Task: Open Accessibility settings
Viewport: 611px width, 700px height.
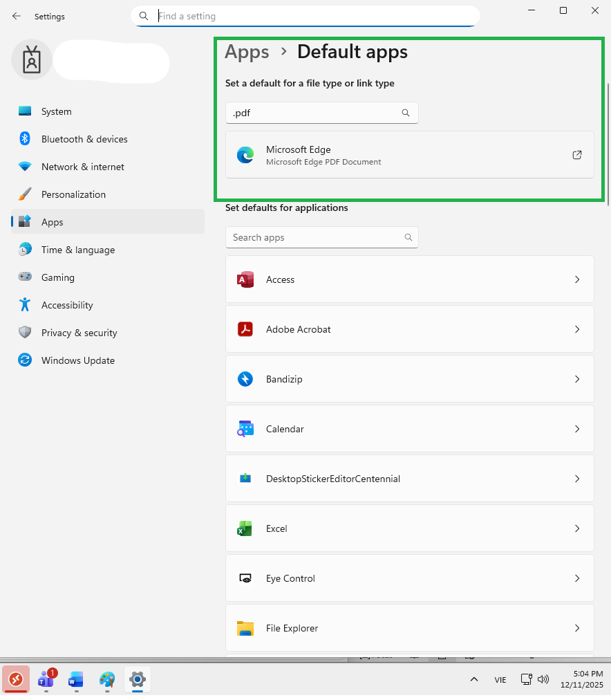Action: pyautogui.click(x=108, y=305)
